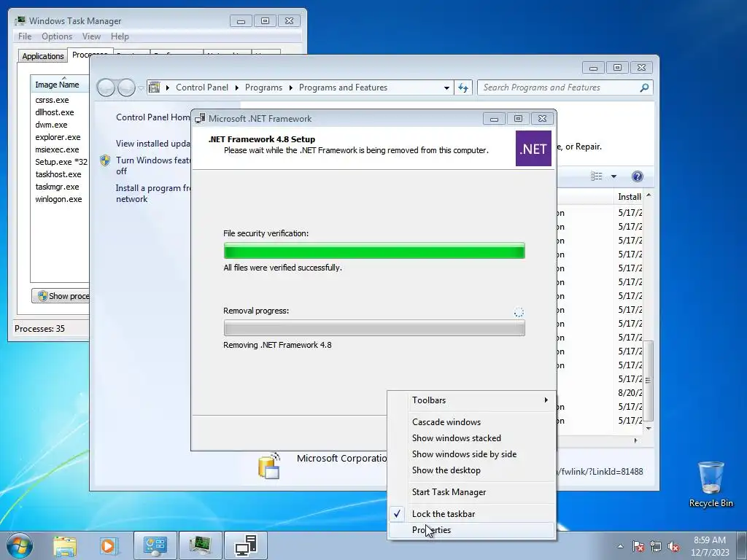The image size is (747, 560).
Task: Select the Recycle Bin desktop icon
Action: pyautogui.click(x=711, y=484)
